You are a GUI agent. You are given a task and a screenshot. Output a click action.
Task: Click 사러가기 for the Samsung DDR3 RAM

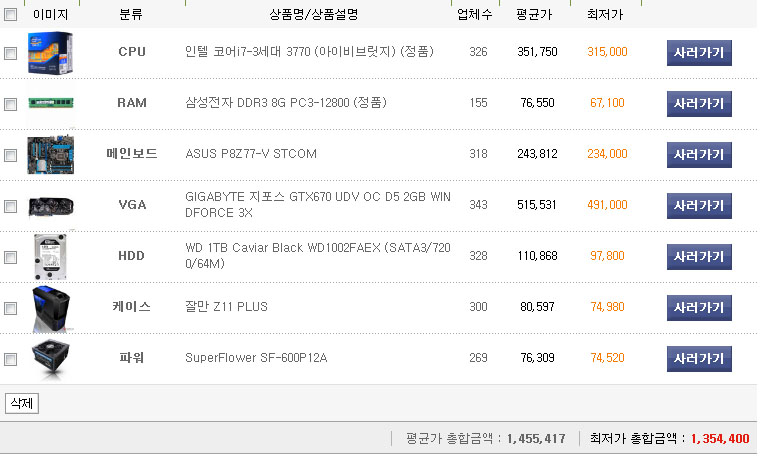click(699, 103)
